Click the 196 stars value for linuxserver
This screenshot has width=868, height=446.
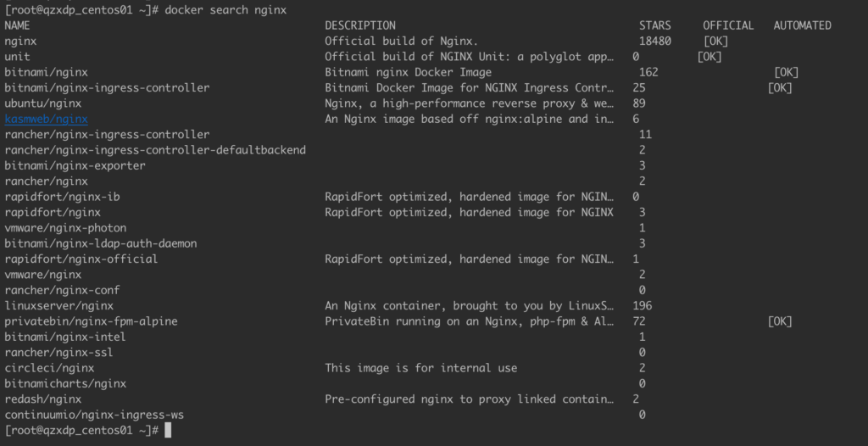pos(643,306)
